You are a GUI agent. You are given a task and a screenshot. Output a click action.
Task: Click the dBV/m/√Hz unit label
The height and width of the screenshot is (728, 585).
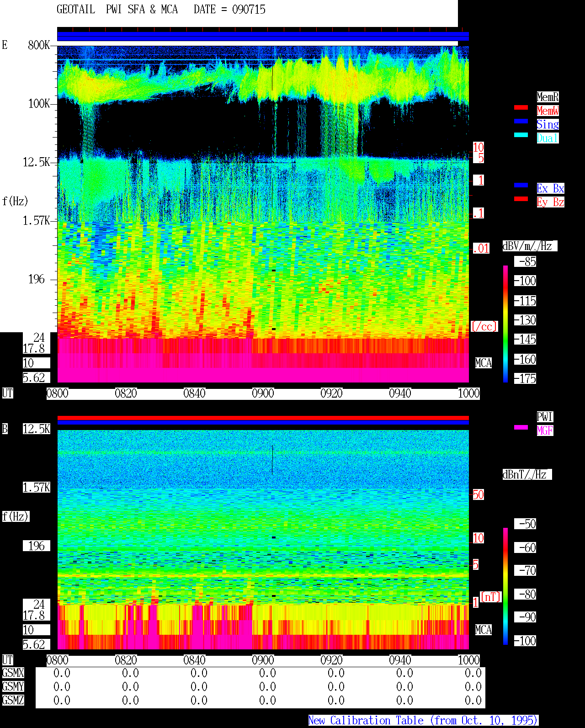coord(530,246)
